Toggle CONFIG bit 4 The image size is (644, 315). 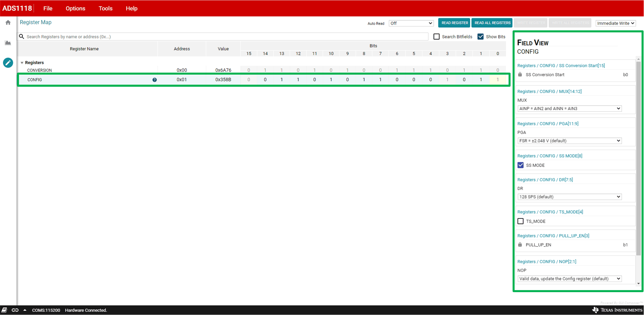click(430, 80)
